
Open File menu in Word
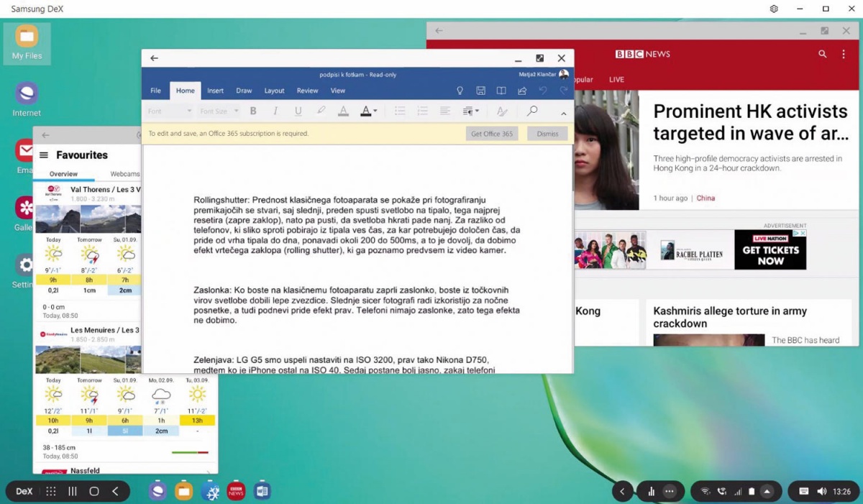(155, 91)
